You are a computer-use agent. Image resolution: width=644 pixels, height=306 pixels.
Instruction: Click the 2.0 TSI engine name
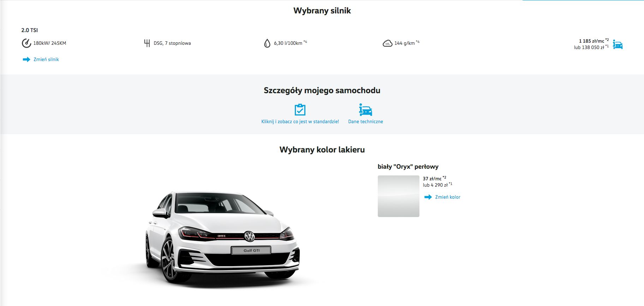(30, 30)
